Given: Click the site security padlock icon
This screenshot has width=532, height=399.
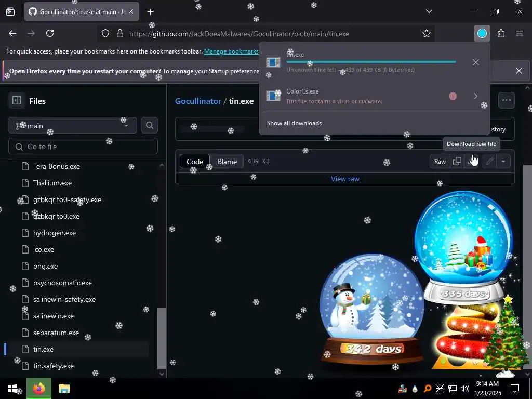Looking at the screenshot, I should click(x=120, y=34).
